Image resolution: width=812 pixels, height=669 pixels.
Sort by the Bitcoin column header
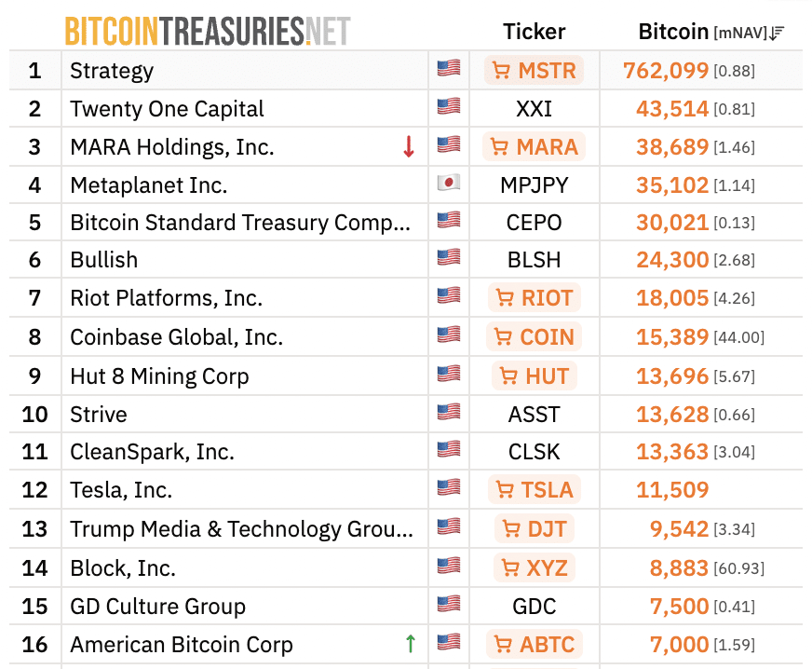pyautogui.click(x=673, y=32)
